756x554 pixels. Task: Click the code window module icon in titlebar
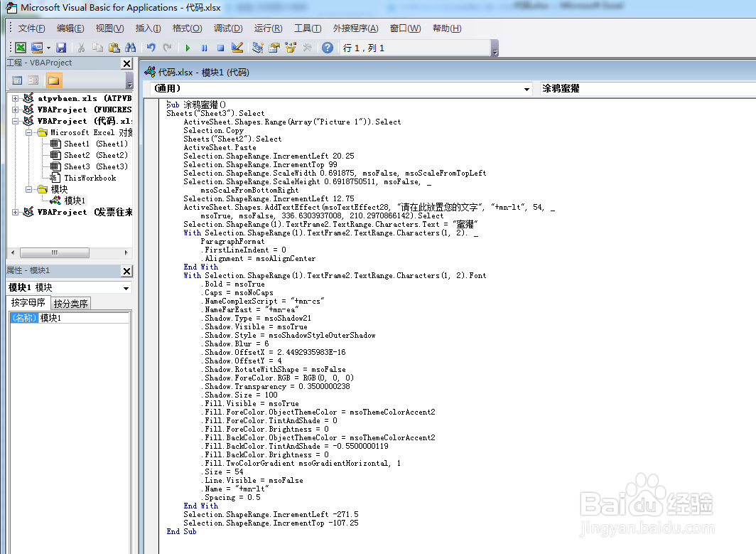coord(150,72)
